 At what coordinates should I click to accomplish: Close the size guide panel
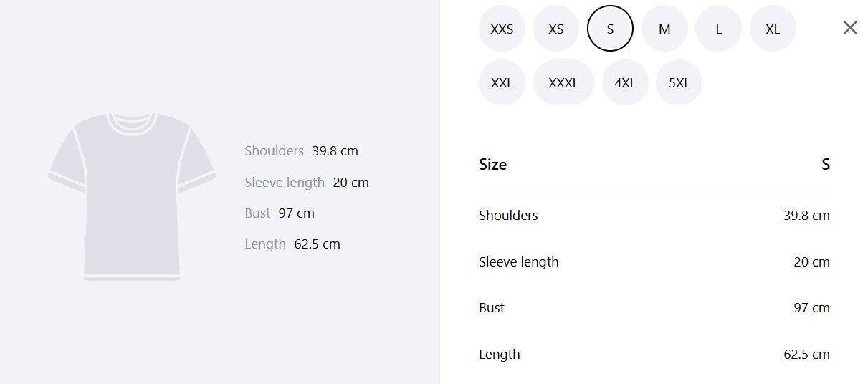click(x=850, y=28)
